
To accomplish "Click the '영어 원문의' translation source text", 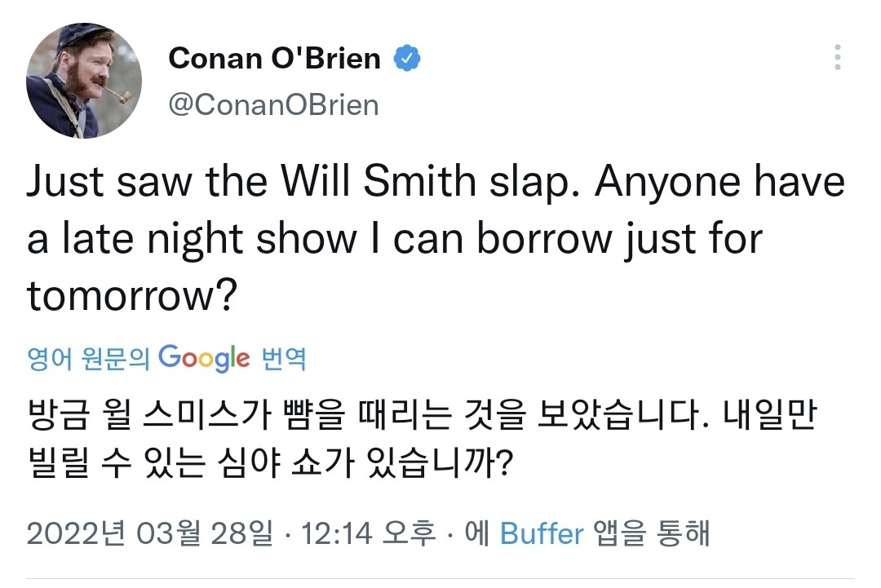I will 88,359.
